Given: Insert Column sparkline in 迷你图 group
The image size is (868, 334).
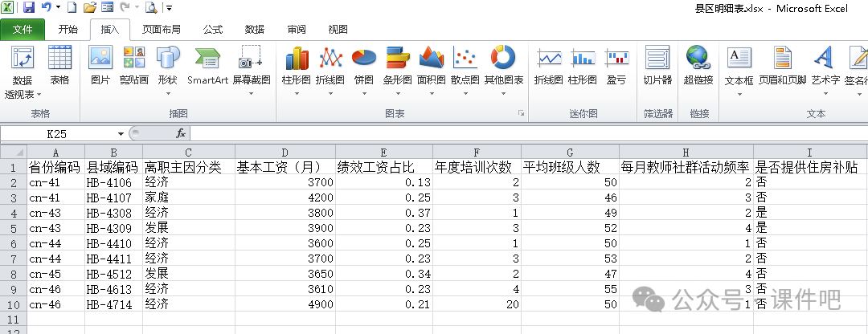Looking at the screenshot, I should (x=583, y=65).
